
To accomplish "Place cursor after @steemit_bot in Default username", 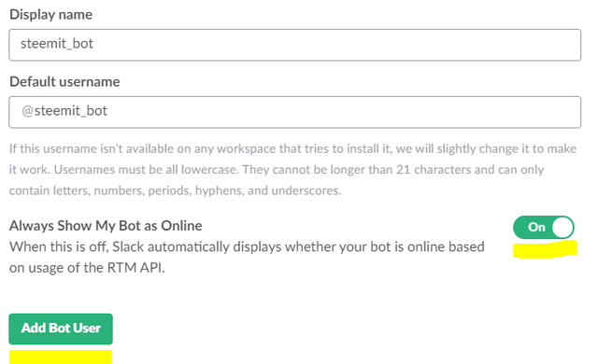I will 108,111.
